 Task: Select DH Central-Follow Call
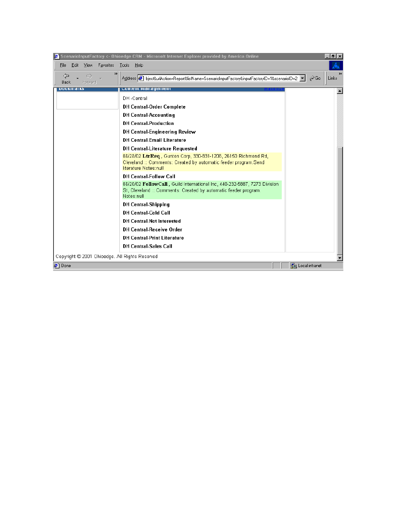pyautogui.click(x=149, y=177)
